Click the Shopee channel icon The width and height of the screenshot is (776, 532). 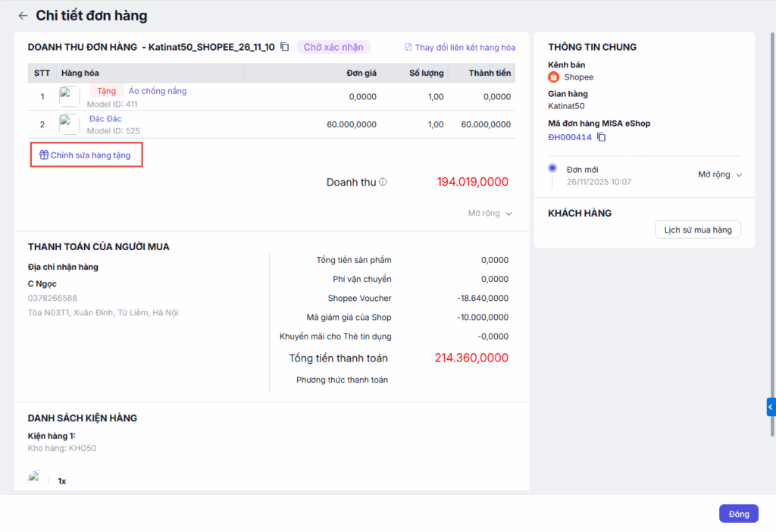[x=553, y=77]
